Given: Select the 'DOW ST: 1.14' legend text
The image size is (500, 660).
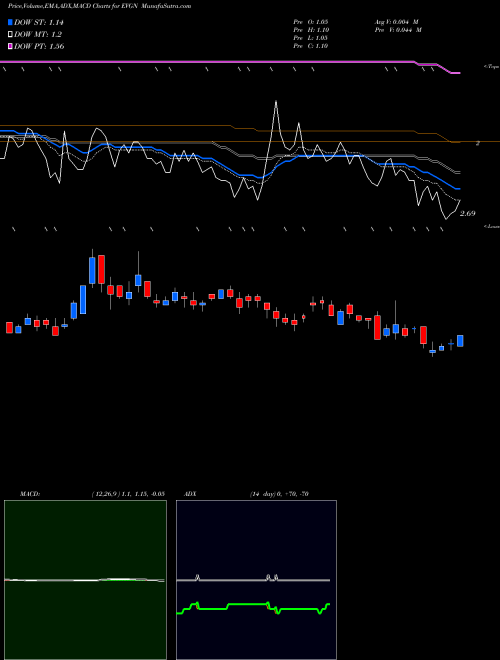Looking at the screenshot, I should point(39,23).
